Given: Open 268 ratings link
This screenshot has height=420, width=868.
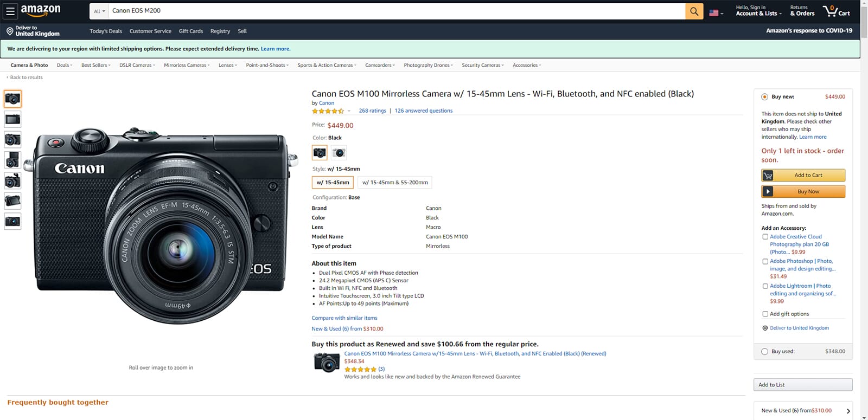Looking at the screenshot, I should [373, 111].
